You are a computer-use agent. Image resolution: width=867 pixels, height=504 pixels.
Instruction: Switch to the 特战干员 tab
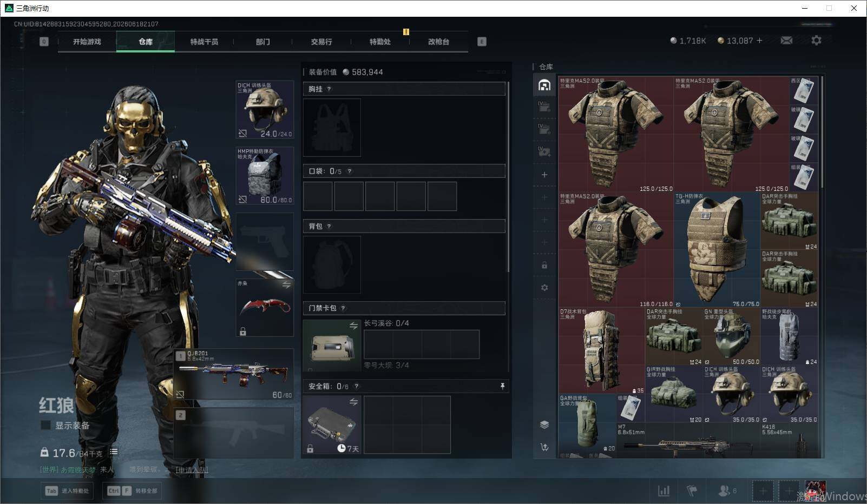point(204,42)
